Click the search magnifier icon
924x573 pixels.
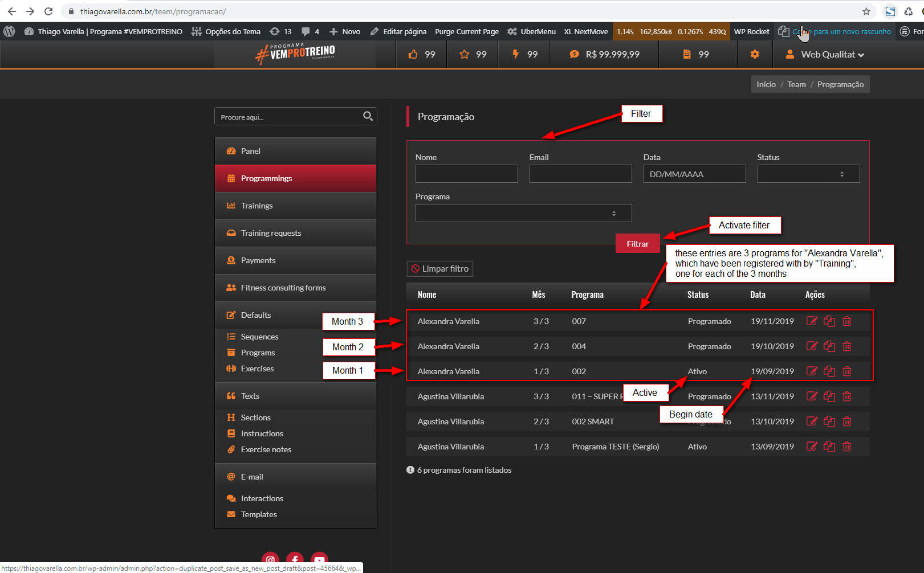pos(368,116)
